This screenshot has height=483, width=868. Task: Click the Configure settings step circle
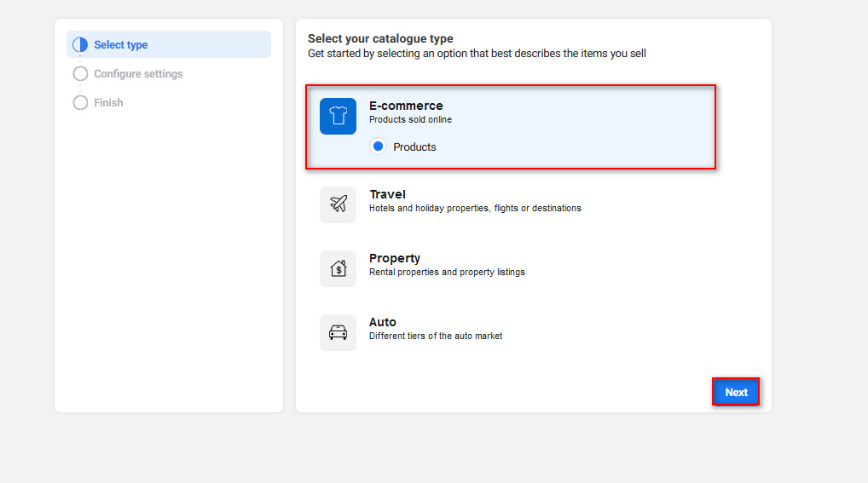[x=80, y=73]
